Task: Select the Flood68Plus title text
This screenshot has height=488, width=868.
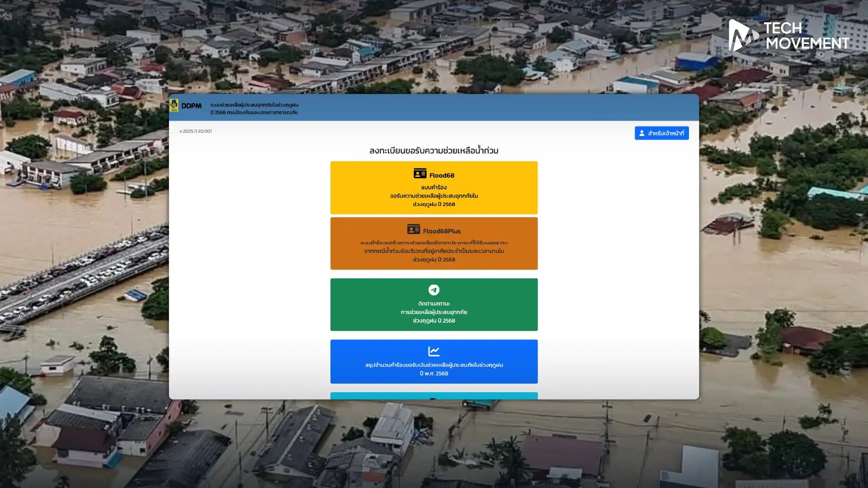Action: pos(442,231)
